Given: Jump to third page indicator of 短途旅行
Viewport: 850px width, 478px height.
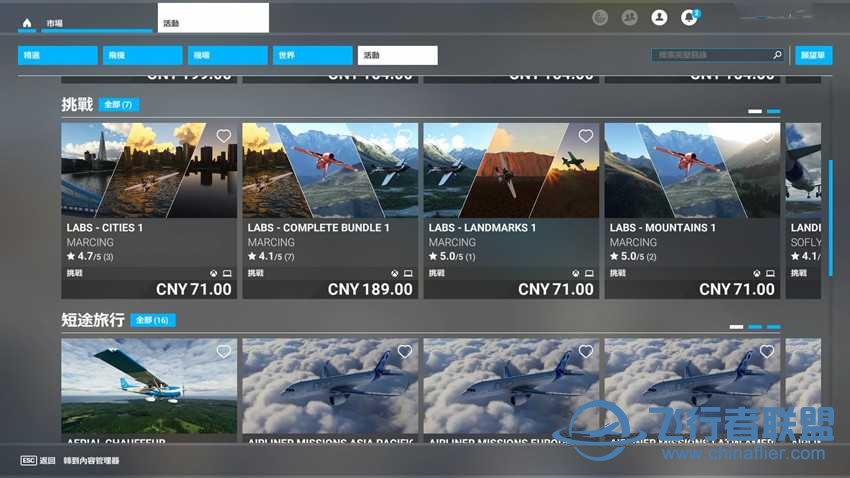Looking at the screenshot, I should (x=774, y=327).
